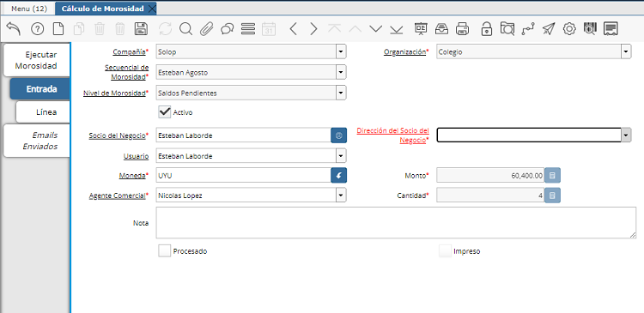Click inside the Nota text area
This screenshot has height=313, width=644.
pyautogui.click(x=396, y=223)
